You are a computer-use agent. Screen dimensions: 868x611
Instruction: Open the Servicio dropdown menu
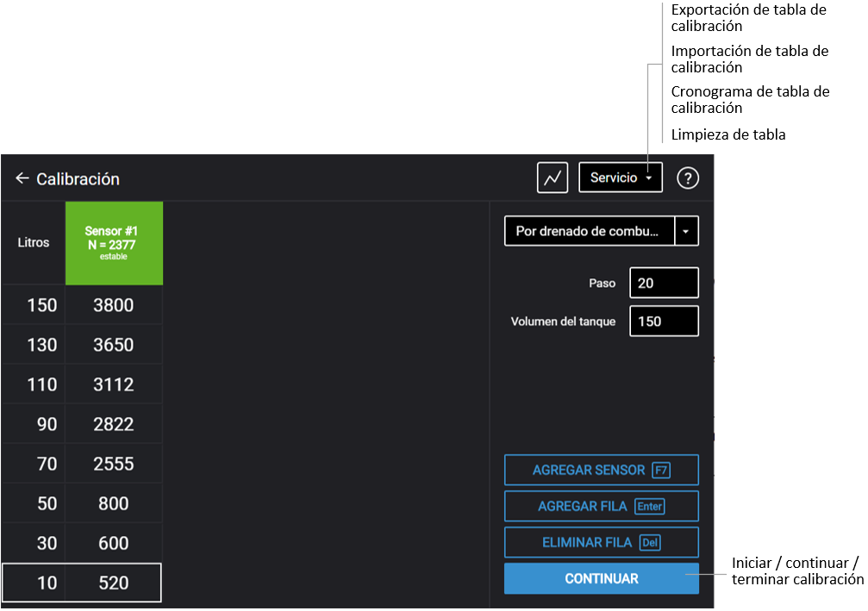coord(621,178)
